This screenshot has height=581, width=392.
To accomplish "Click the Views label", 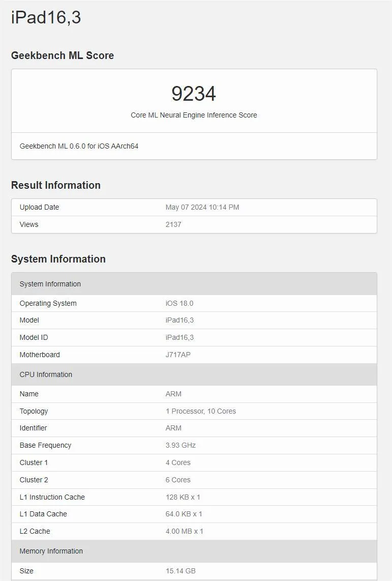I will 29,224.
